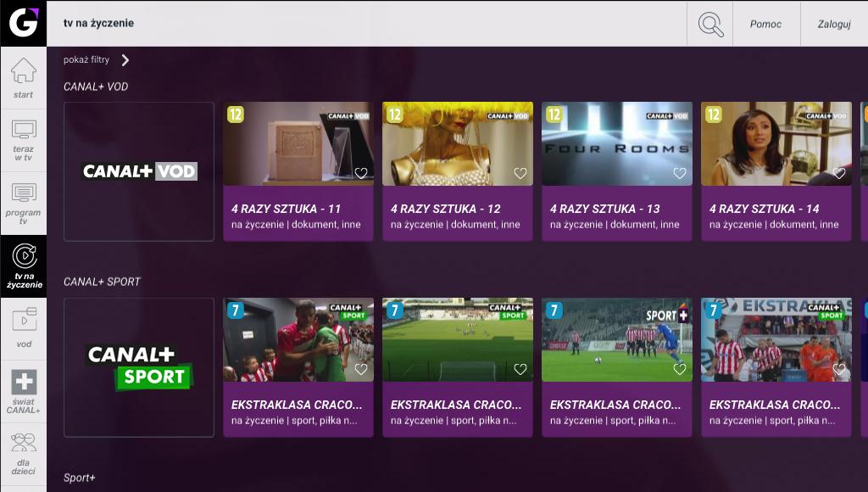
Task: Open the 'program tv' guide icon
Action: (x=24, y=193)
